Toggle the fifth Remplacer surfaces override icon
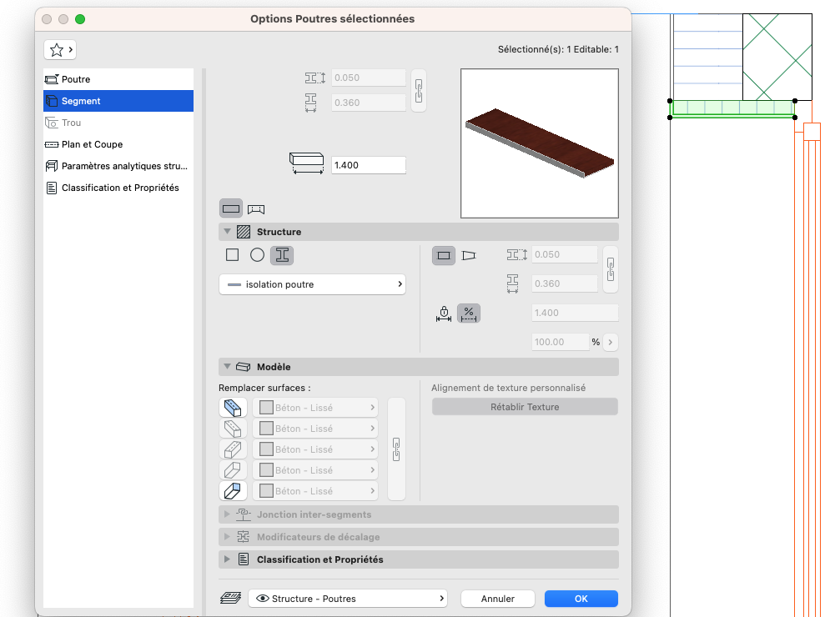 tap(233, 490)
